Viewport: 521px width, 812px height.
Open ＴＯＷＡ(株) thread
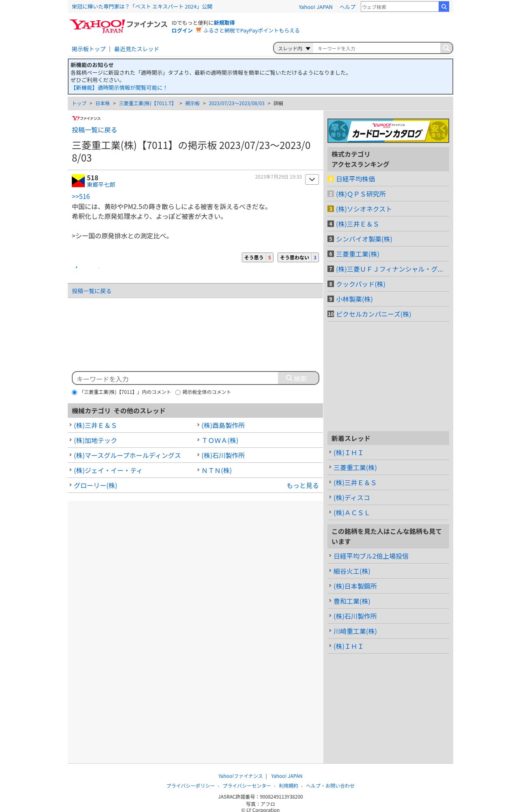220,441
